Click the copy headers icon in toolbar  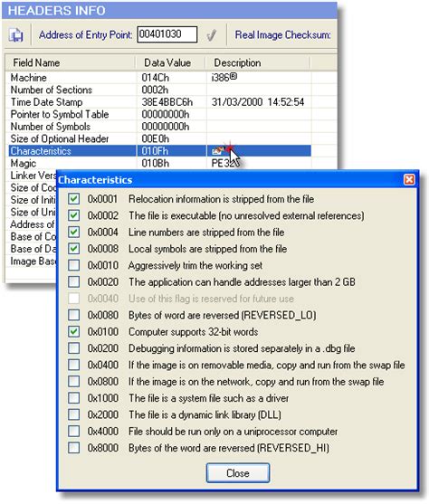tap(15, 34)
